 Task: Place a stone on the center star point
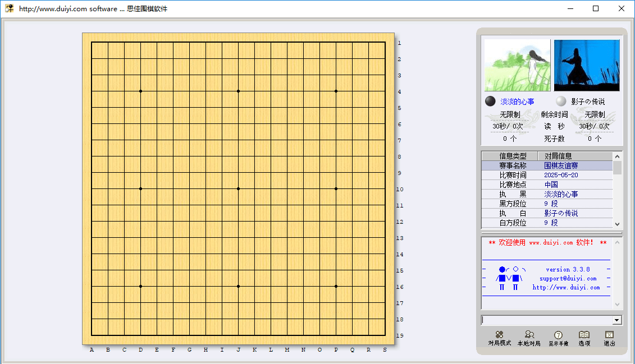pyautogui.click(x=238, y=189)
